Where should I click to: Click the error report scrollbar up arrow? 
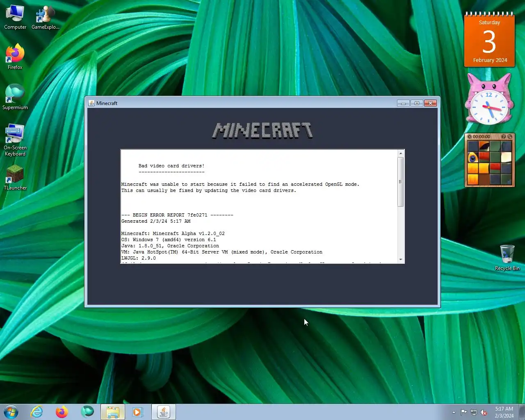401,153
